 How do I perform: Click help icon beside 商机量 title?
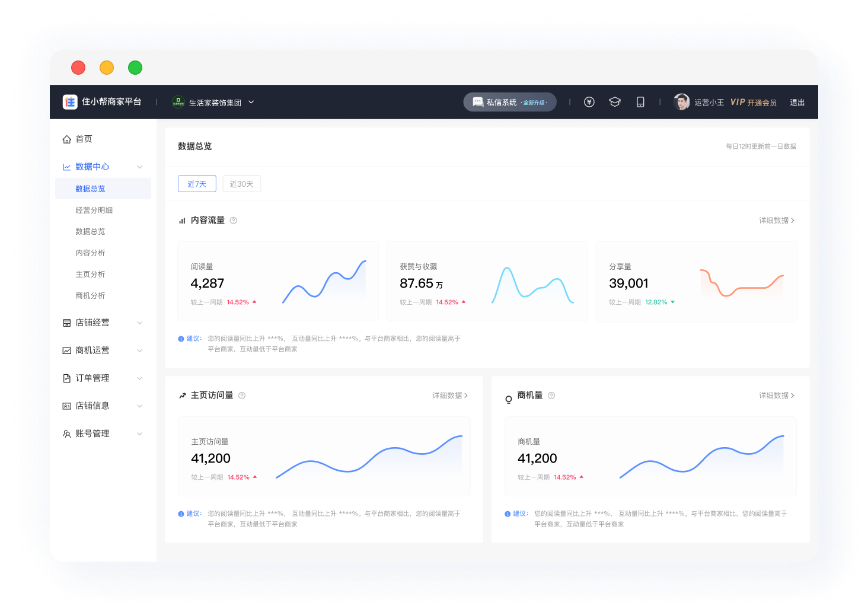click(551, 396)
